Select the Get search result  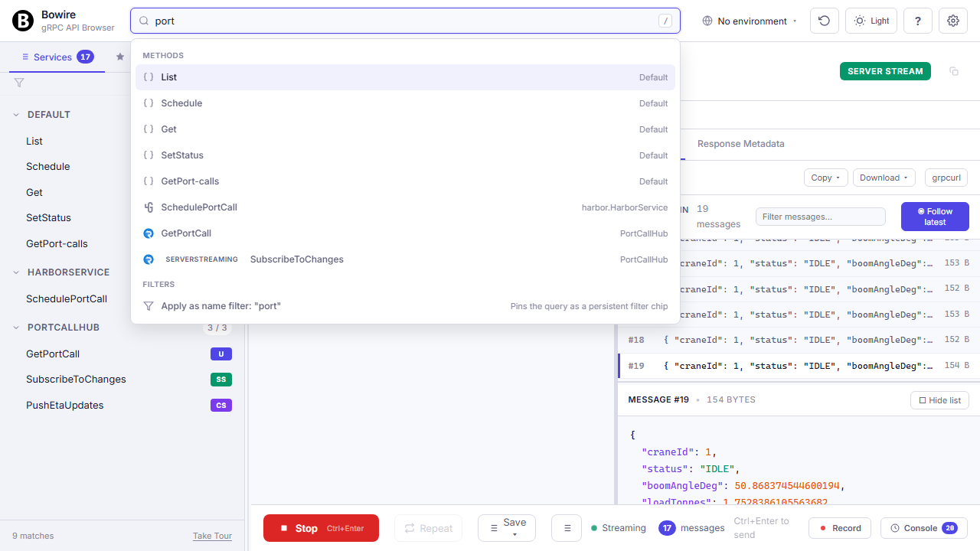[405, 129]
